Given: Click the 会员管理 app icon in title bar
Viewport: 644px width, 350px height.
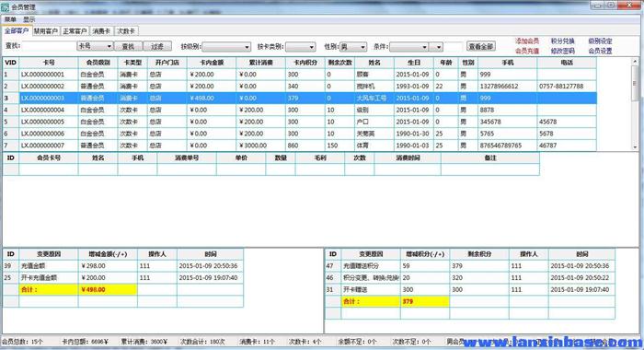Looking at the screenshot, I should (6, 7).
